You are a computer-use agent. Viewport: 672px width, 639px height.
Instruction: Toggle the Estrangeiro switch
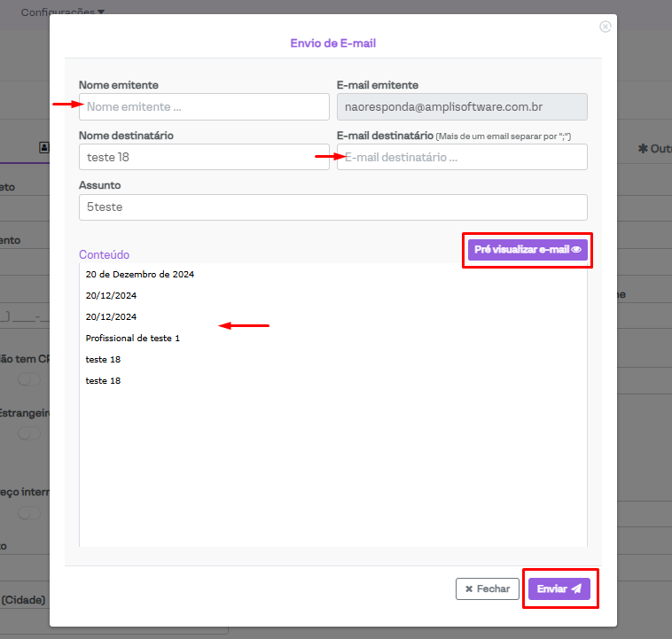point(29,434)
